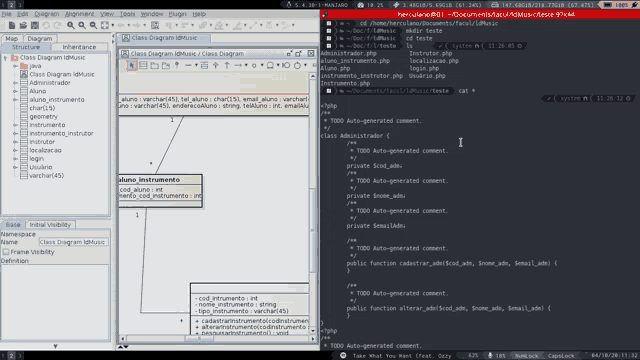Select the Association line tool

pyautogui.click(x=188, y=65)
